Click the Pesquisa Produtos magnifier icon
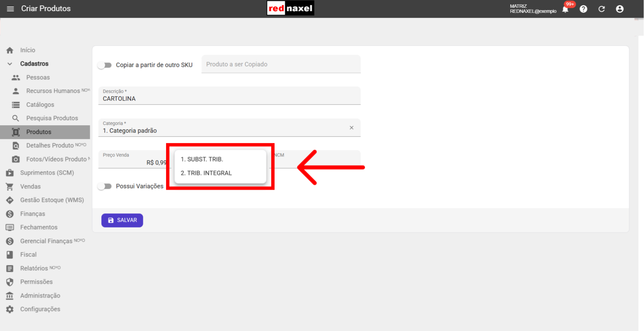This screenshot has height=331, width=644. point(16,118)
